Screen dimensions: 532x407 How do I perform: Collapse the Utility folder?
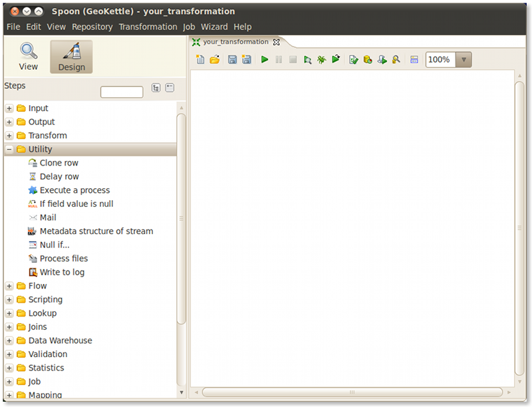pyautogui.click(x=9, y=149)
